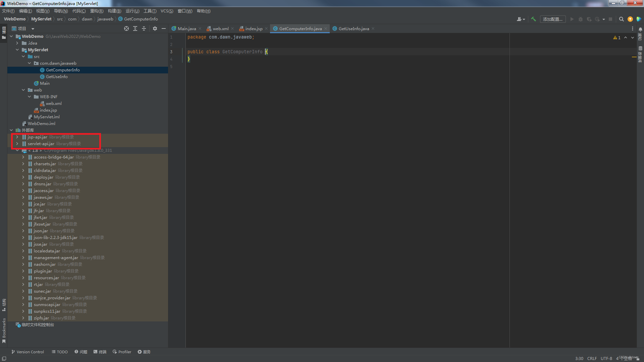Collapse the MyServlet module folder
The width and height of the screenshot is (644, 362).
[17, 50]
